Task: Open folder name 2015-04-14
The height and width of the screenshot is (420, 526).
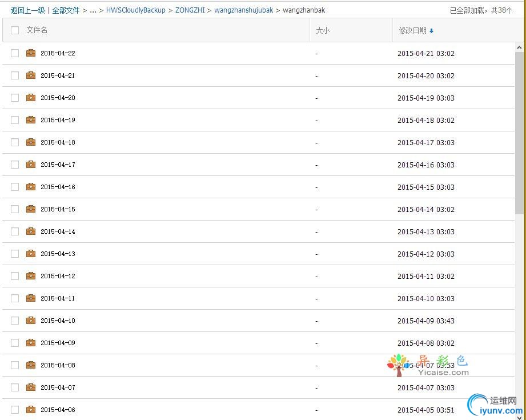Action: click(58, 231)
